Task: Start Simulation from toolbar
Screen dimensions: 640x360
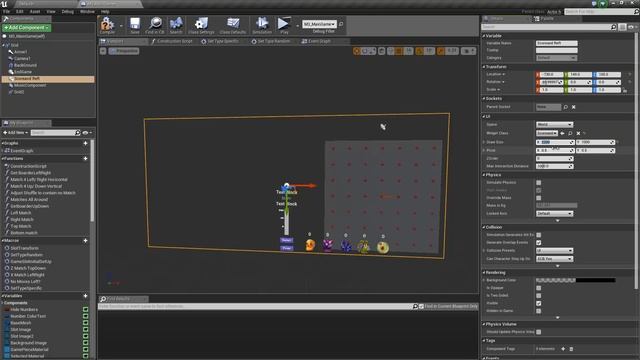Action: pyautogui.click(x=262, y=25)
